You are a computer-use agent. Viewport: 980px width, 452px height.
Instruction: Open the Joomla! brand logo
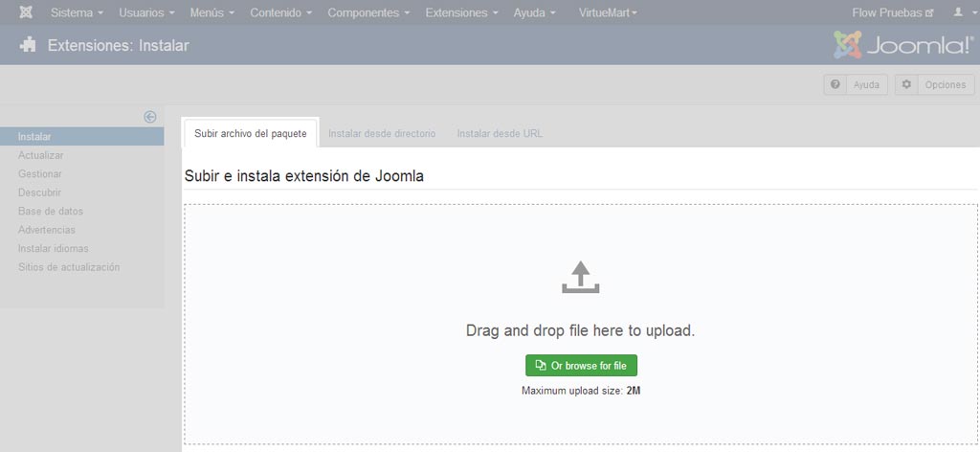tap(903, 45)
